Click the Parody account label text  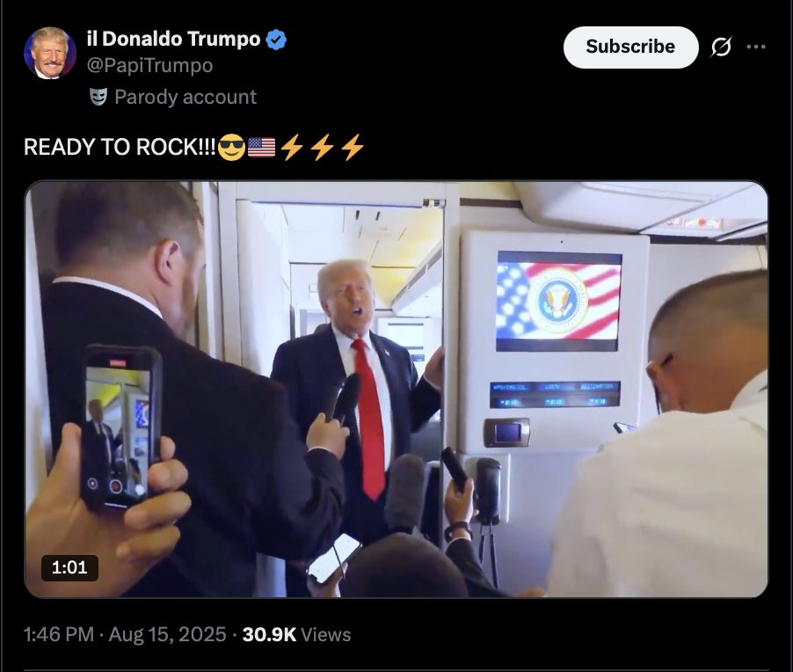pyautogui.click(x=186, y=97)
